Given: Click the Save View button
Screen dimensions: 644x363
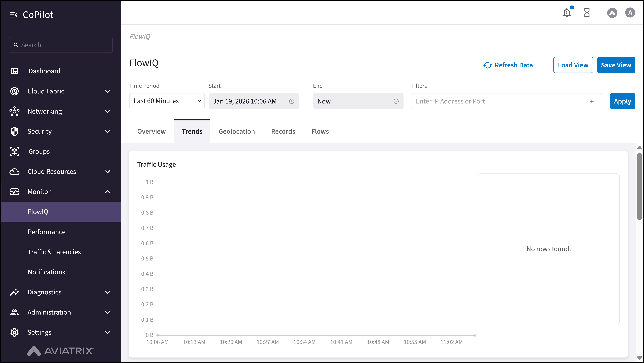Looking at the screenshot, I should pyautogui.click(x=616, y=65).
